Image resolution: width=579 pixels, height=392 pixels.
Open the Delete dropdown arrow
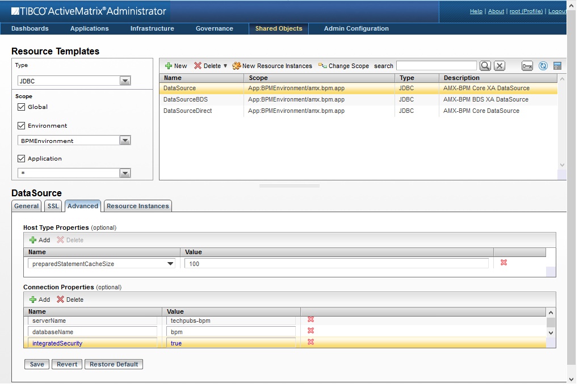(x=225, y=66)
